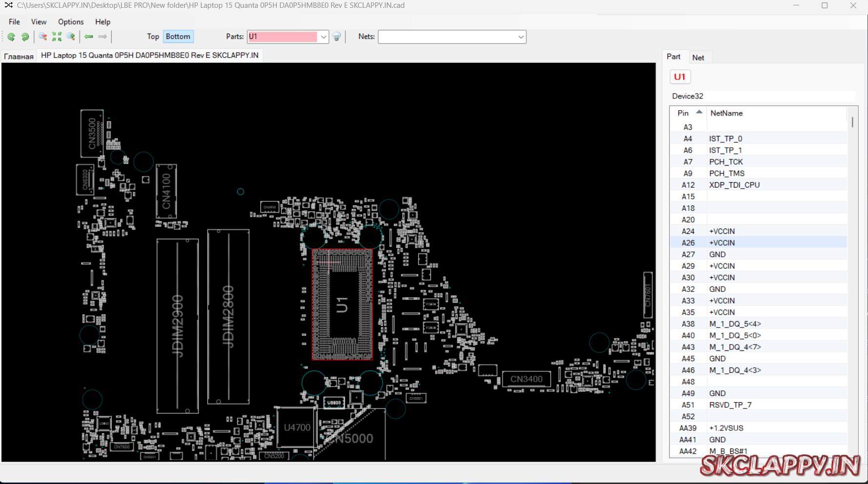Viewport: 868px width, 484px height.
Task: Click in the Nets input field
Action: point(447,37)
